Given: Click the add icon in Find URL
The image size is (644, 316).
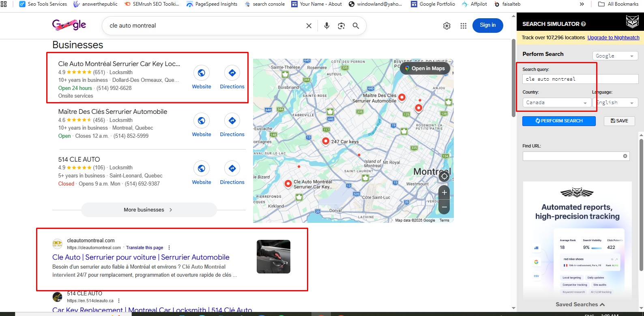Looking at the screenshot, I should point(625,156).
